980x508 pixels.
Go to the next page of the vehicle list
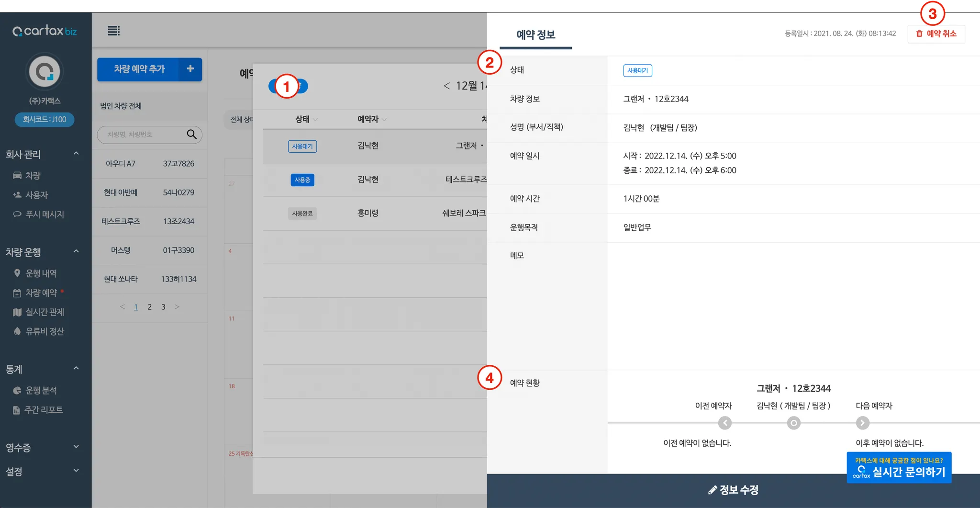coord(177,307)
